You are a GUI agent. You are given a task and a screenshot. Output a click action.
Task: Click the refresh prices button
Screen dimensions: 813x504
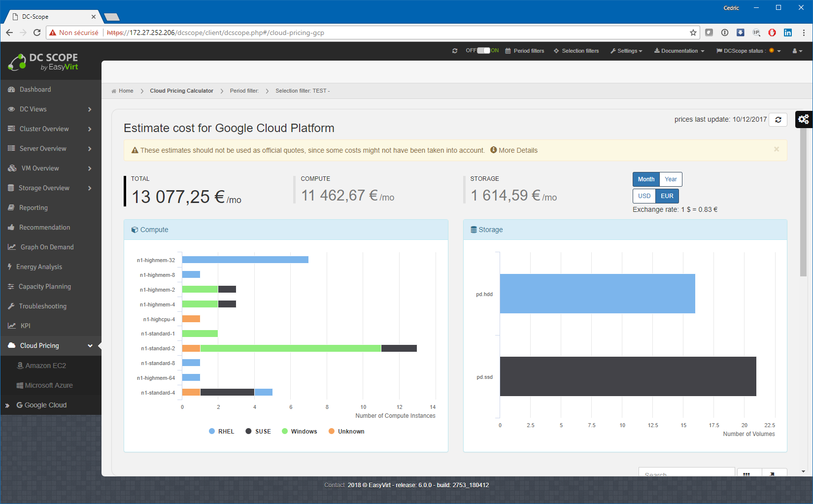coord(778,120)
